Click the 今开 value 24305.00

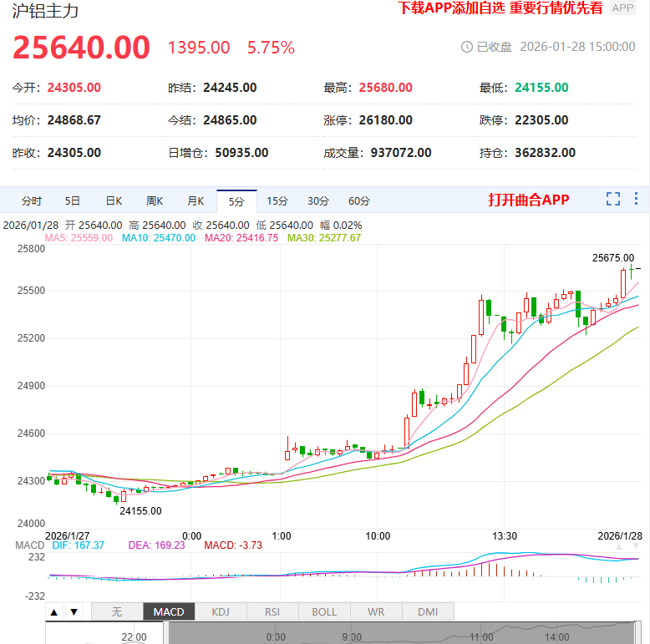click(74, 88)
